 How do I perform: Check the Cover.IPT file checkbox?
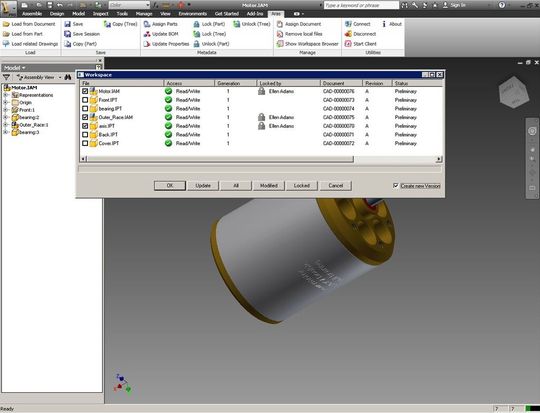(x=85, y=143)
